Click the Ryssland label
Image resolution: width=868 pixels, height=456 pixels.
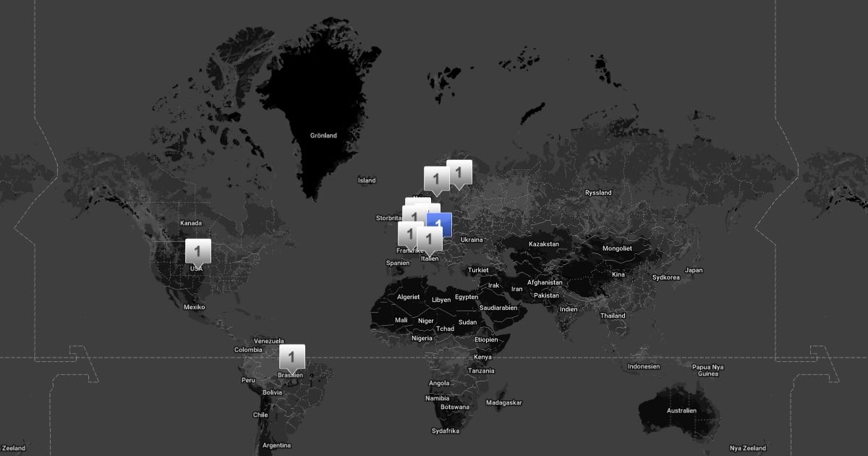point(598,193)
